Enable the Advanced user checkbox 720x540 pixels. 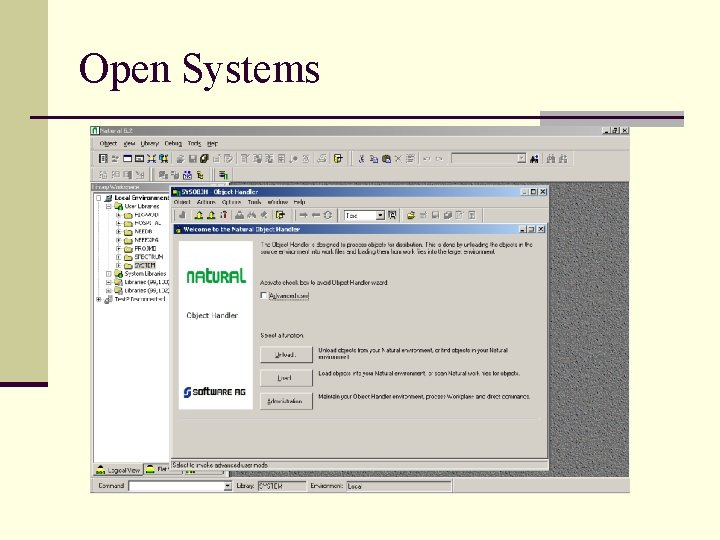264,296
